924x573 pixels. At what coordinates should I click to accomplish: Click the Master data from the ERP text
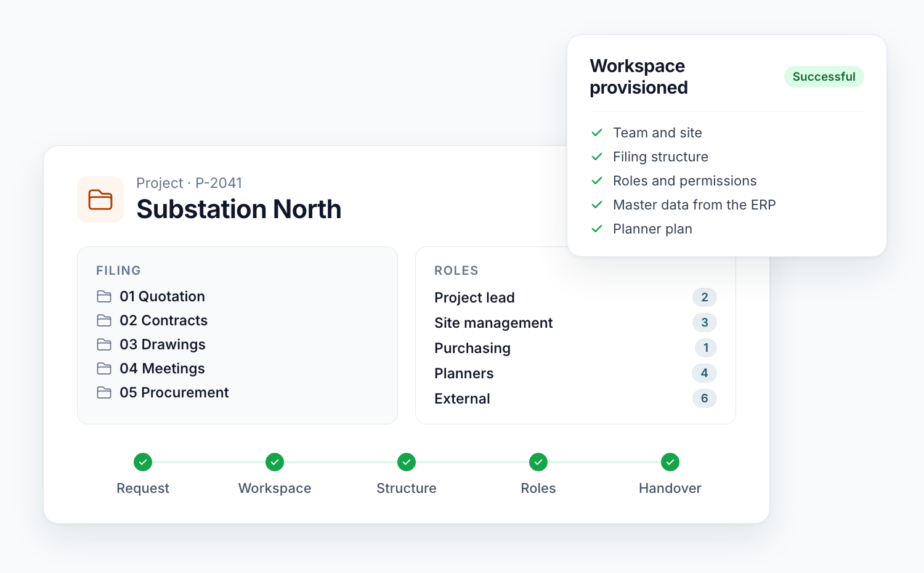694,205
